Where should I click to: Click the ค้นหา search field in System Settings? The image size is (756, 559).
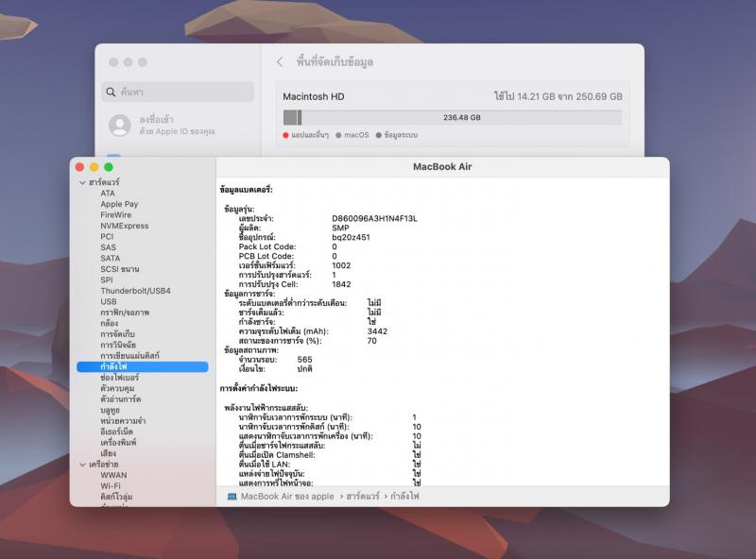coord(178,92)
